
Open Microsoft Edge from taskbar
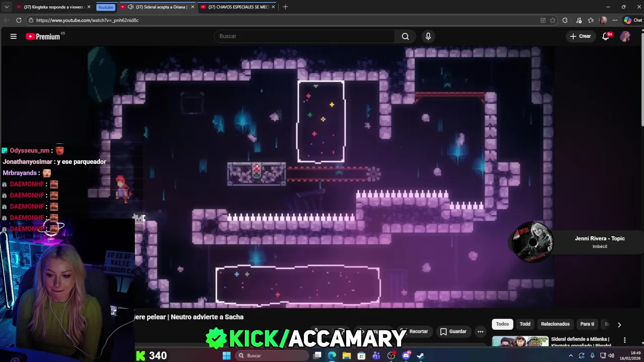[x=332, y=355]
